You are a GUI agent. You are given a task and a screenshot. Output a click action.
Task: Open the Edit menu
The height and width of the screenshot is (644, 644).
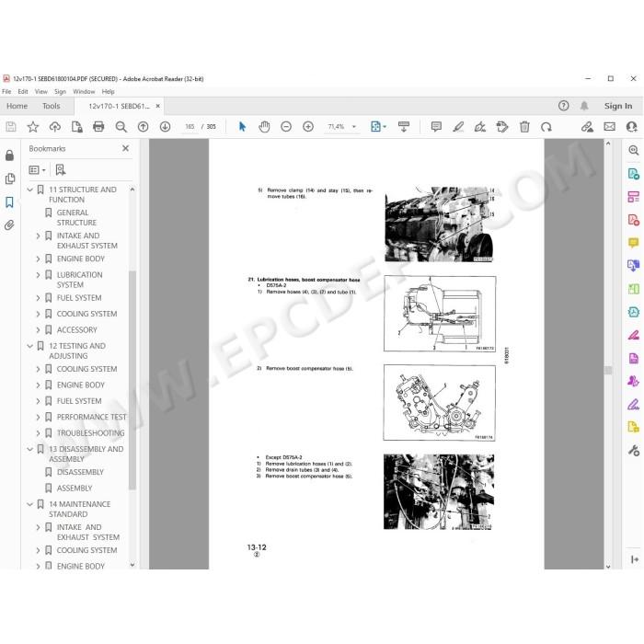click(x=23, y=92)
